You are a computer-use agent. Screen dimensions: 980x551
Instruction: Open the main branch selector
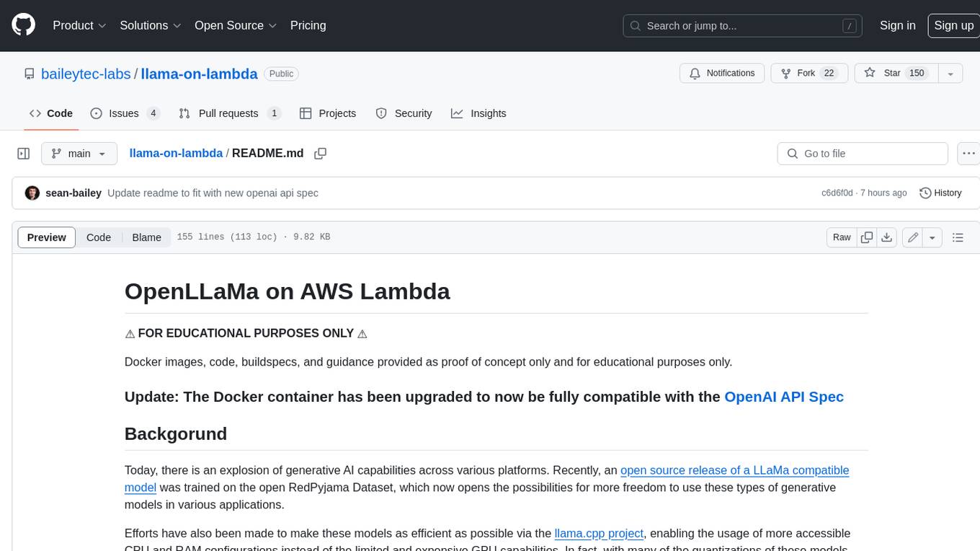[x=79, y=154]
